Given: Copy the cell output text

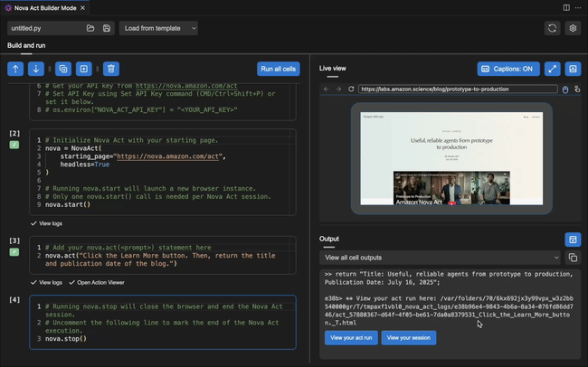Looking at the screenshot, I should (573, 258).
